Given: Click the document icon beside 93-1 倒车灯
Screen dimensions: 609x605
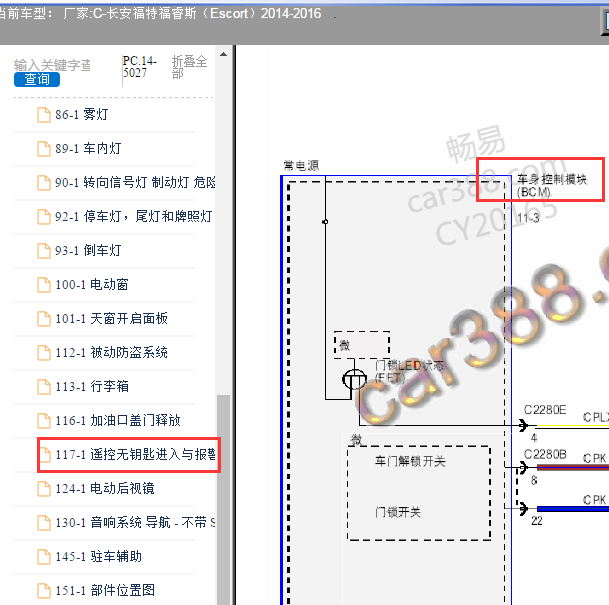Looking at the screenshot, I should (x=44, y=251).
